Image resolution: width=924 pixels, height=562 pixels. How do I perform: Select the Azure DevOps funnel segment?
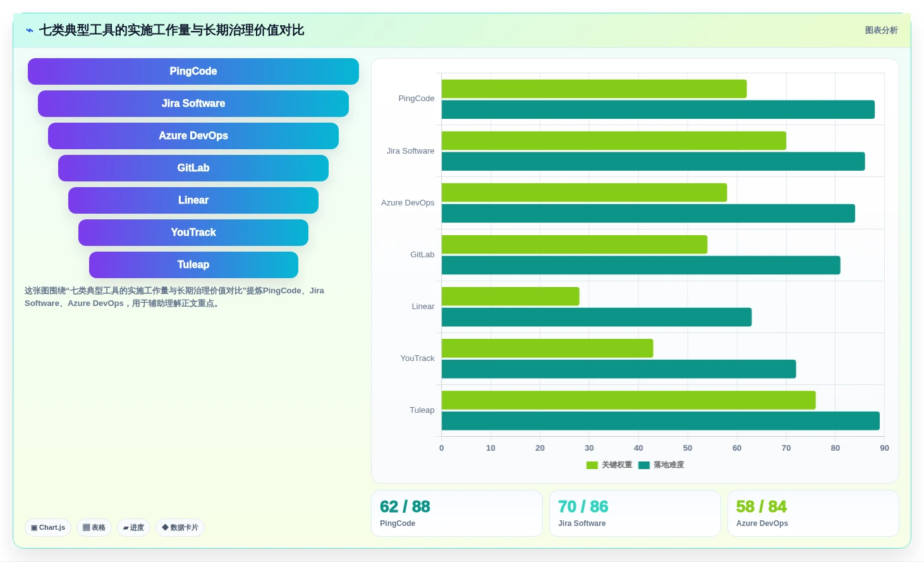coord(193,136)
